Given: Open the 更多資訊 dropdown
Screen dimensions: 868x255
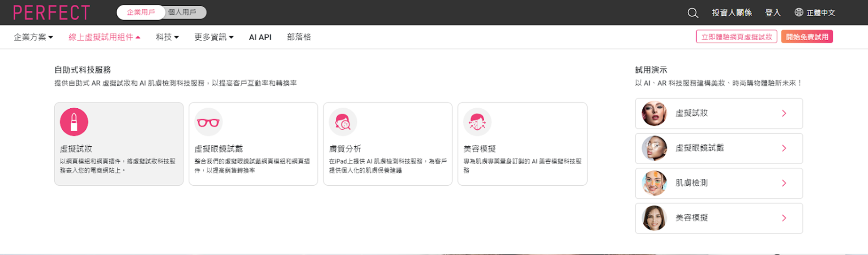Looking at the screenshot, I should point(214,37).
